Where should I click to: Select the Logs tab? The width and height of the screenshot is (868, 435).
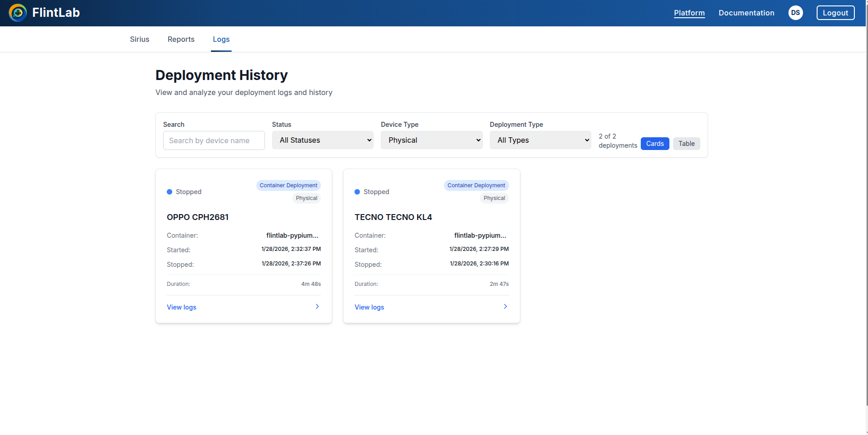point(221,39)
